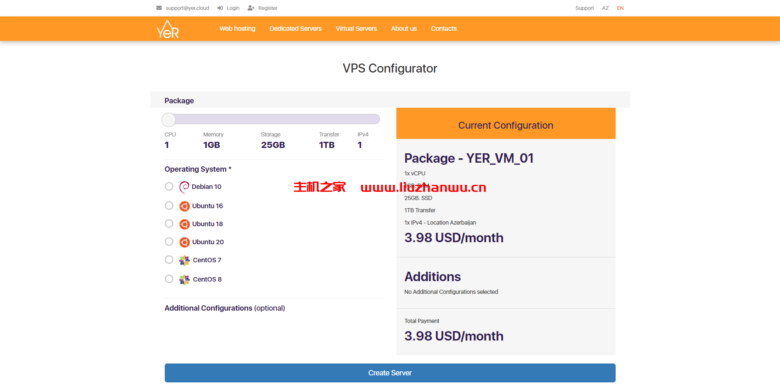Open the Dedicated Servers menu
Image resolution: width=780 pixels, height=384 pixels.
295,29
